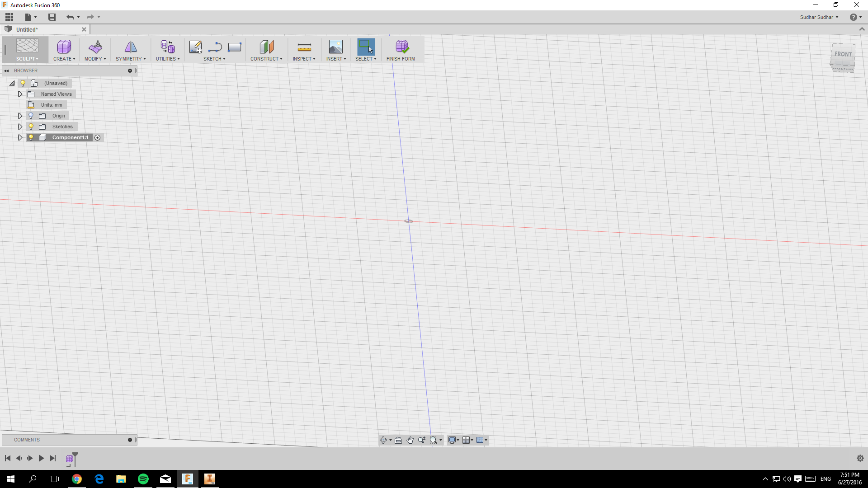Open the Help question mark menu
This screenshot has height=488, width=868.
coord(855,17)
